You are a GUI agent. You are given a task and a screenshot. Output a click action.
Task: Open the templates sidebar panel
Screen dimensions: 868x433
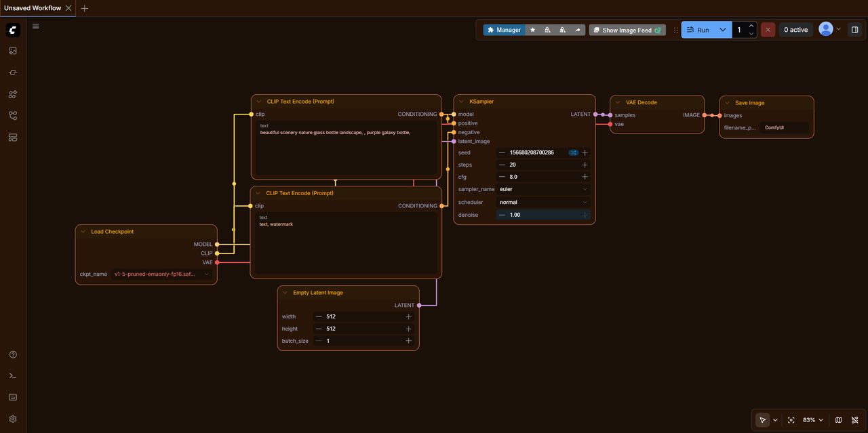[x=13, y=138]
